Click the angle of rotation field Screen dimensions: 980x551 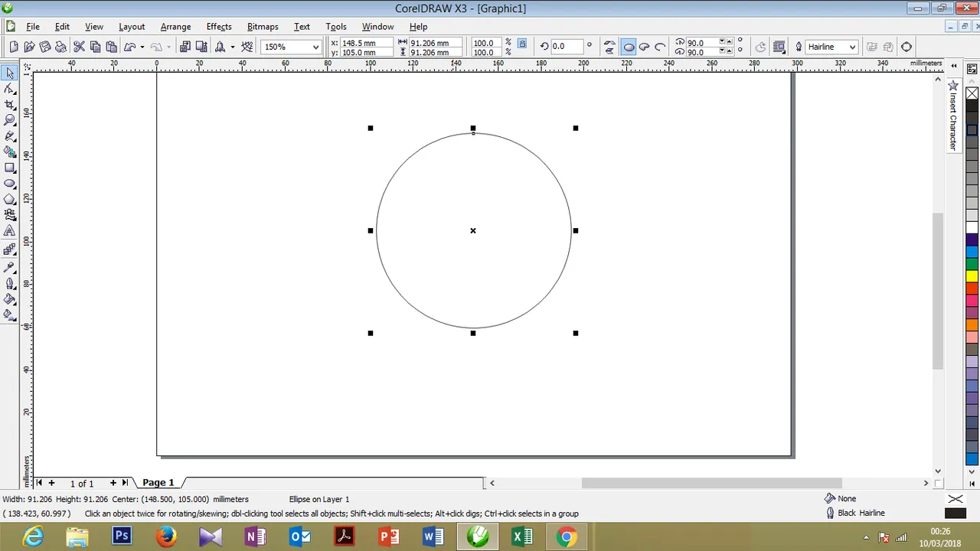coord(567,47)
